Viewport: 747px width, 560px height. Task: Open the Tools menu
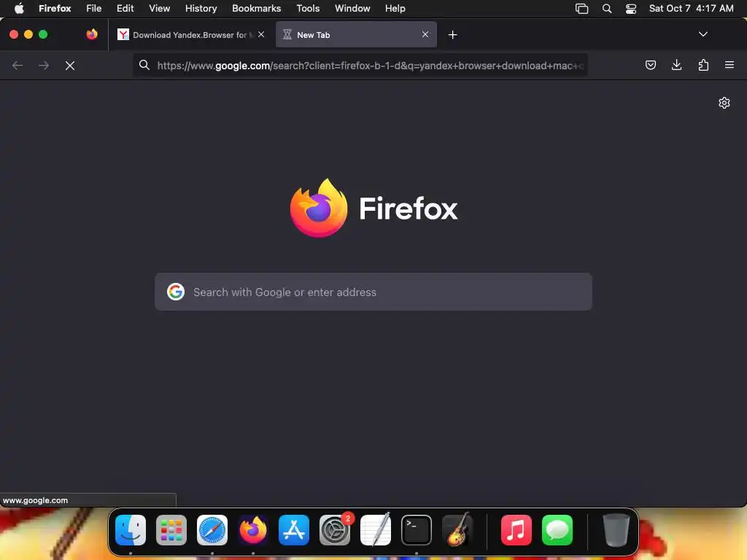[308, 8]
